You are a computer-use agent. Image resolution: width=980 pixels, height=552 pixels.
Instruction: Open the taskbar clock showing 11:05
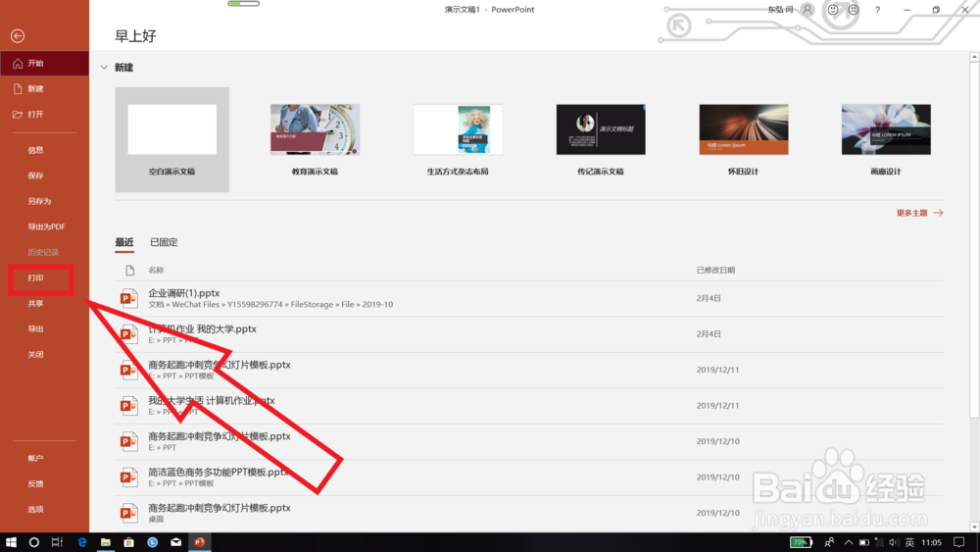click(931, 542)
